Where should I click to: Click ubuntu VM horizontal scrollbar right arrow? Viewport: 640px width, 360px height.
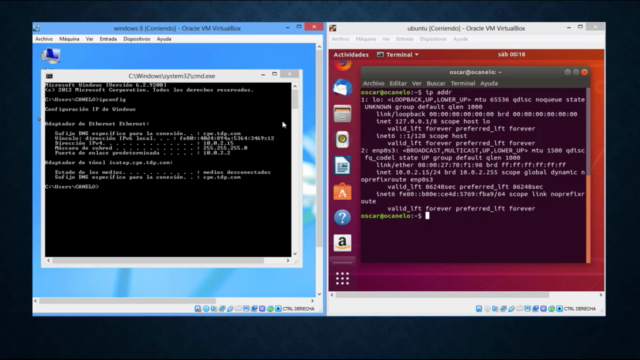[x=601, y=295]
